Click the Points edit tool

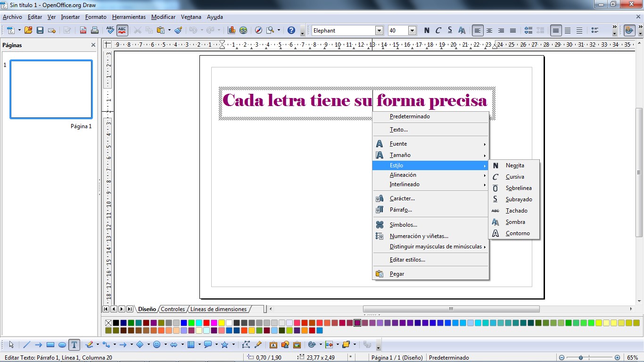coord(246,345)
